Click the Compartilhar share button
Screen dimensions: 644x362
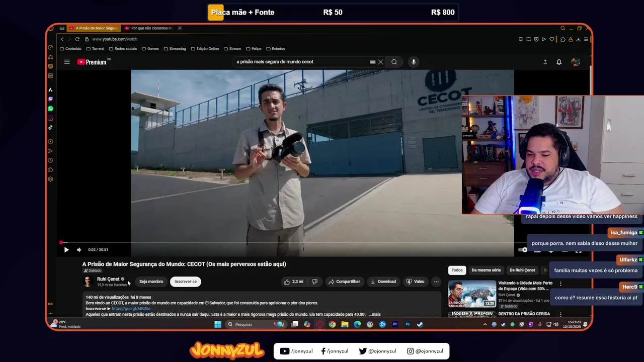(x=344, y=282)
